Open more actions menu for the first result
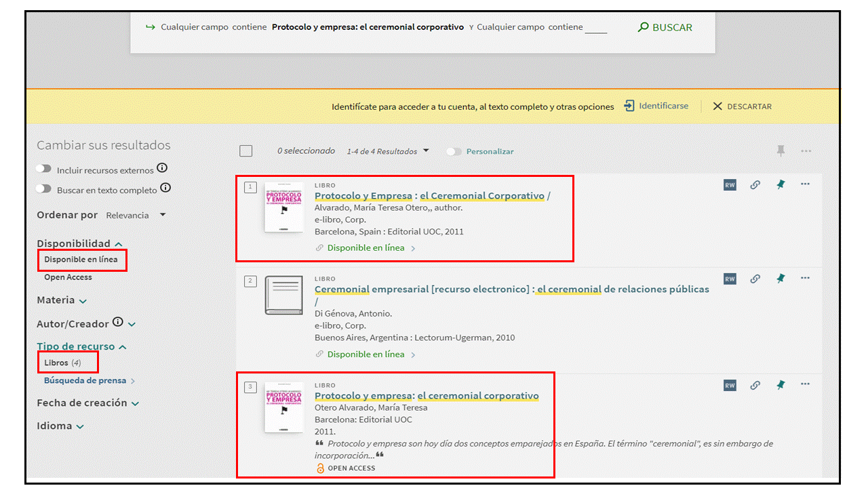 click(x=805, y=184)
